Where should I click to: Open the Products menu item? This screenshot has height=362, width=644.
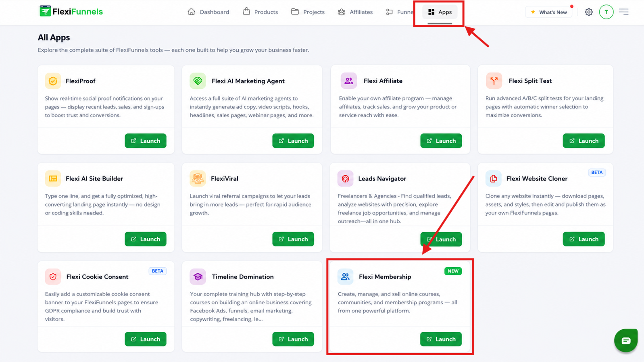coord(261,12)
